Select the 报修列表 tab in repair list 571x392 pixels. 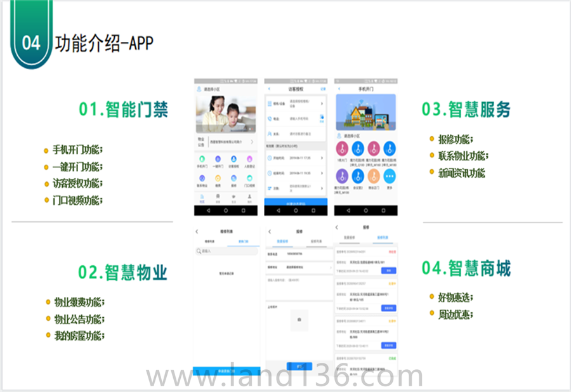coord(383,238)
